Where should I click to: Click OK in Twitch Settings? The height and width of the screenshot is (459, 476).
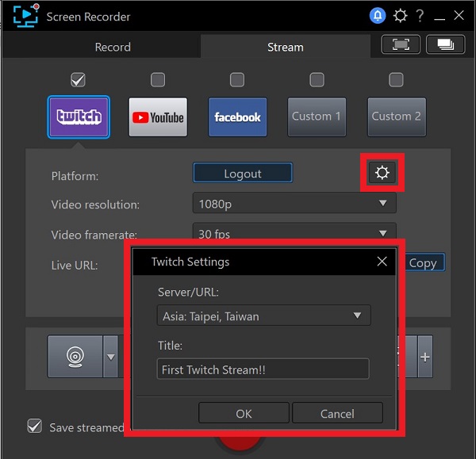click(x=244, y=413)
